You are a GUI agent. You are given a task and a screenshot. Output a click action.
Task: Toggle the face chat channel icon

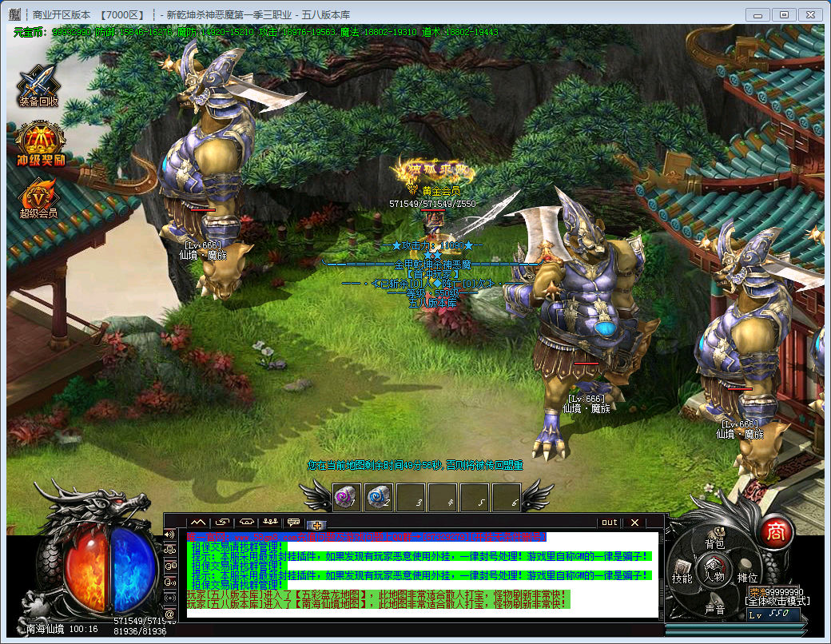tap(169, 566)
